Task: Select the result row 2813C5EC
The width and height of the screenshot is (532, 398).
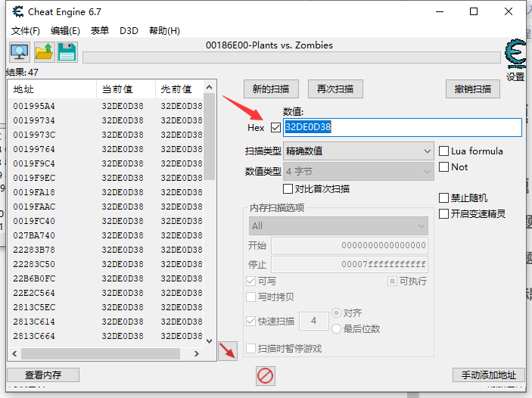Action: tap(106, 307)
